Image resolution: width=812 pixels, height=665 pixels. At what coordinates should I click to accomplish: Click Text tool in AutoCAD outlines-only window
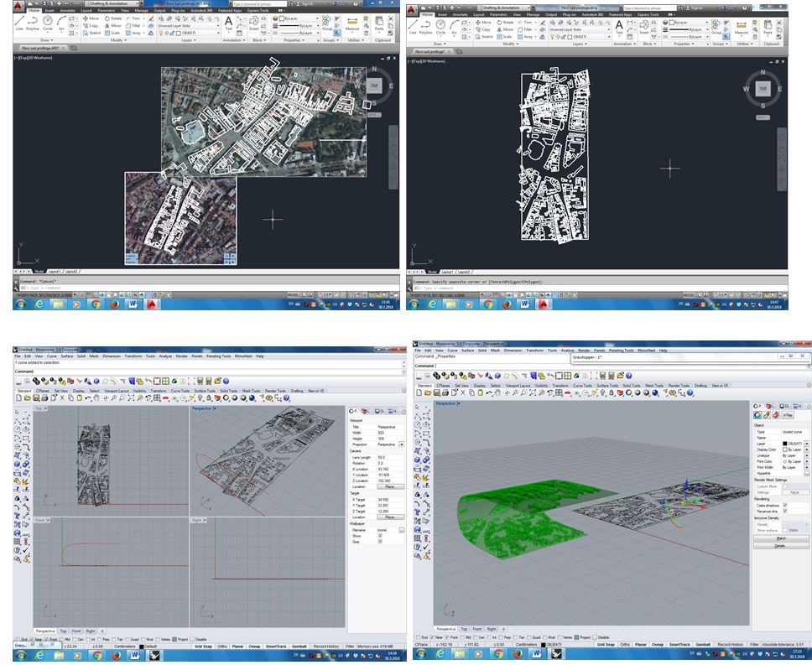click(x=619, y=27)
